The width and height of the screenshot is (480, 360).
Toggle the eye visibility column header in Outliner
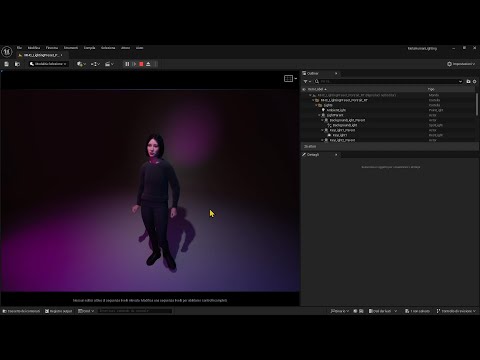click(304, 89)
